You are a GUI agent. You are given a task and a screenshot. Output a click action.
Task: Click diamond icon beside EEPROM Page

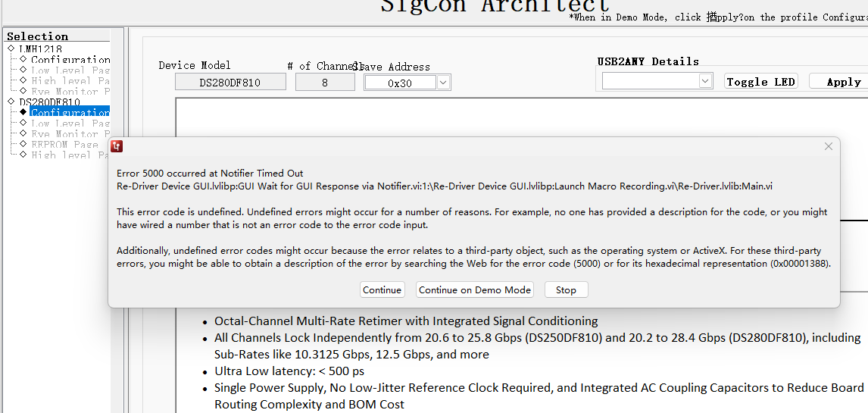23,144
